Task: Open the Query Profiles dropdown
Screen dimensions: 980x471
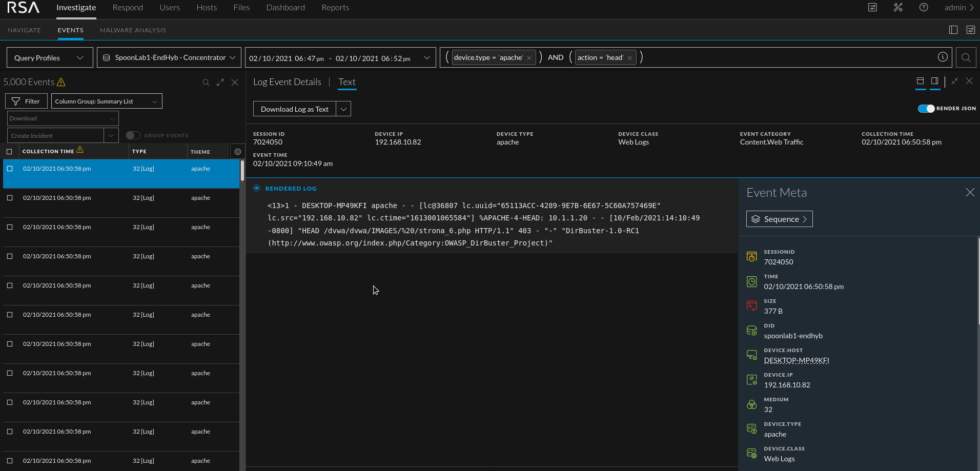Action: pos(50,57)
